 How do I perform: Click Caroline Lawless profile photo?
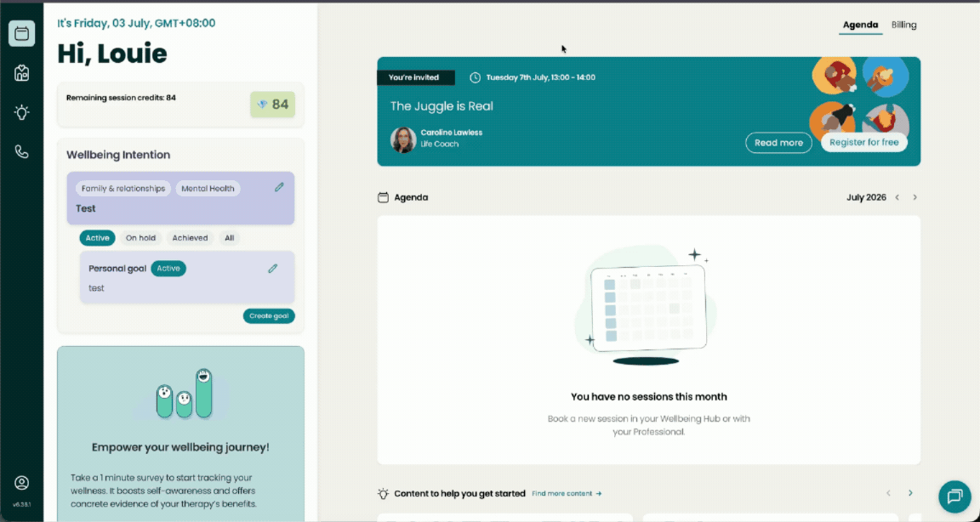pyautogui.click(x=403, y=140)
